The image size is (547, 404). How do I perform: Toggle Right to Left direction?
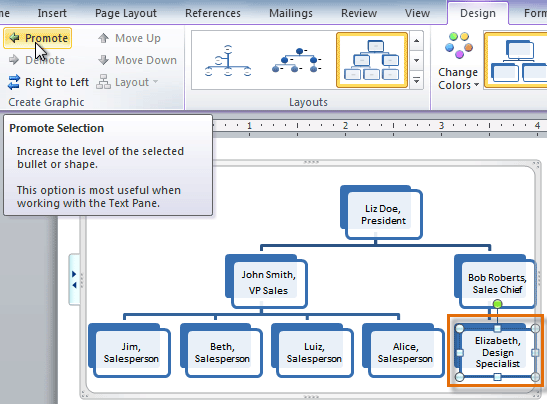coord(48,82)
